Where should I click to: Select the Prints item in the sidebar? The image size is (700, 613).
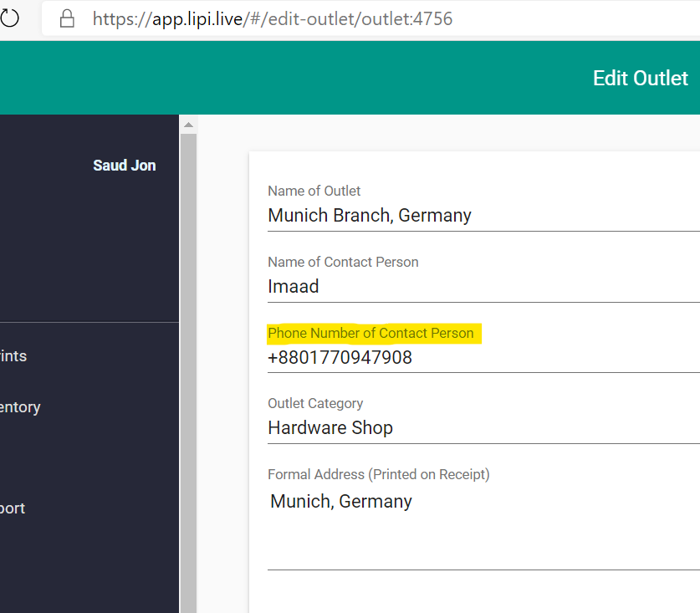click(13, 355)
